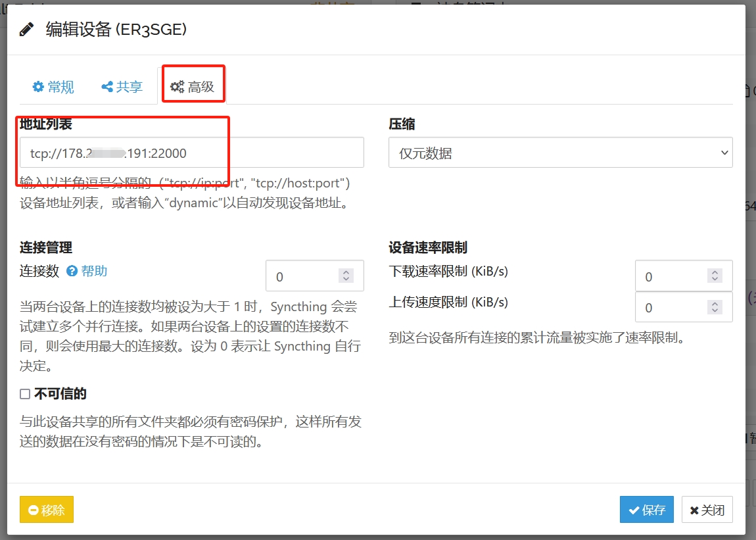The image size is (756, 540).
Task: Increment 连接数 using its up stepper arrow
Action: click(x=346, y=271)
